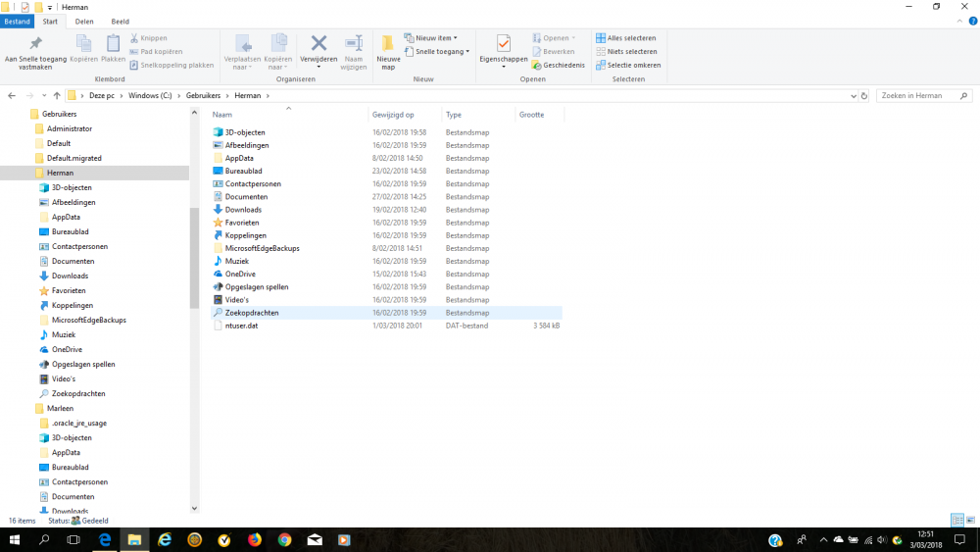
Task: Open the Beeld ribbon tab
Action: click(x=120, y=21)
